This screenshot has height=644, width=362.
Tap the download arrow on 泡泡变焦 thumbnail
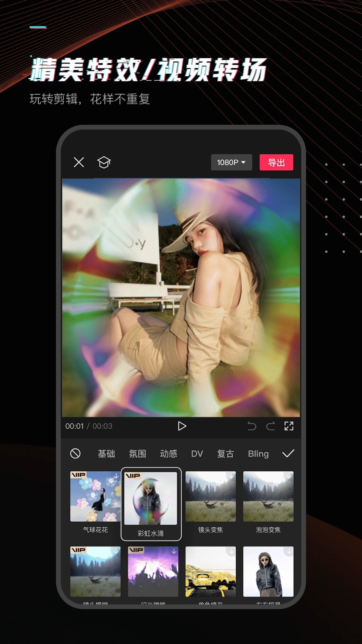coord(289,476)
